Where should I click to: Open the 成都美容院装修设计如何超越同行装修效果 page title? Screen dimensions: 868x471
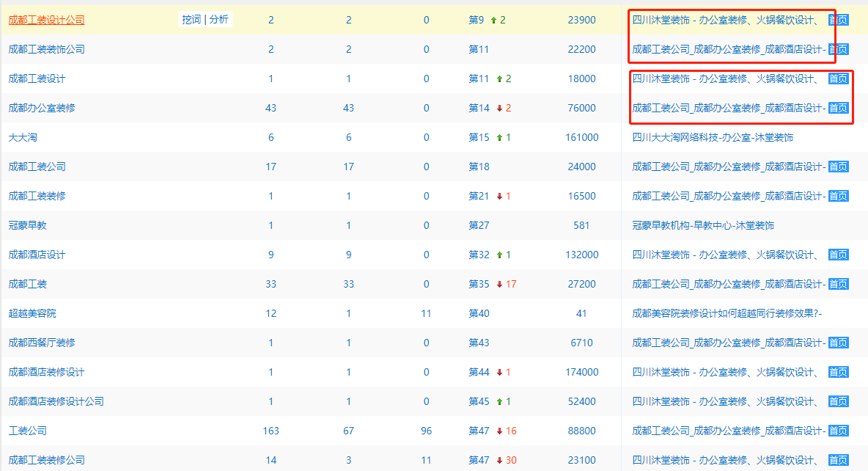tap(727, 313)
